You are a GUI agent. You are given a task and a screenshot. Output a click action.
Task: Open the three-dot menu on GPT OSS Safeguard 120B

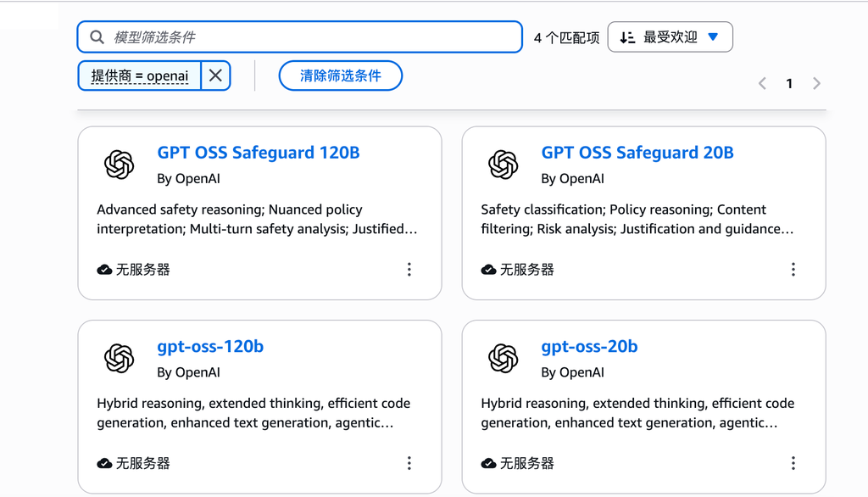click(409, 270)
